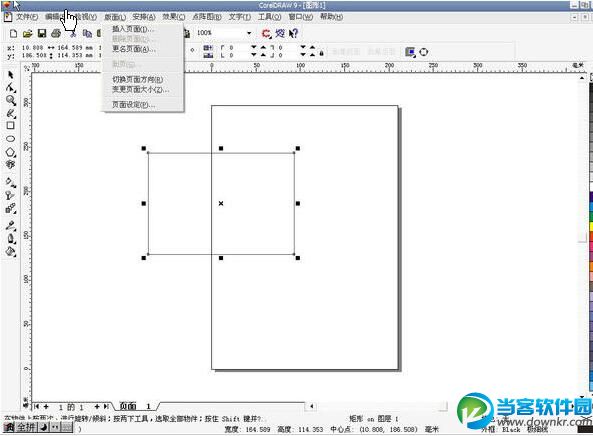Select the 页面 1 page tab
593x436 pixels.
136,406
